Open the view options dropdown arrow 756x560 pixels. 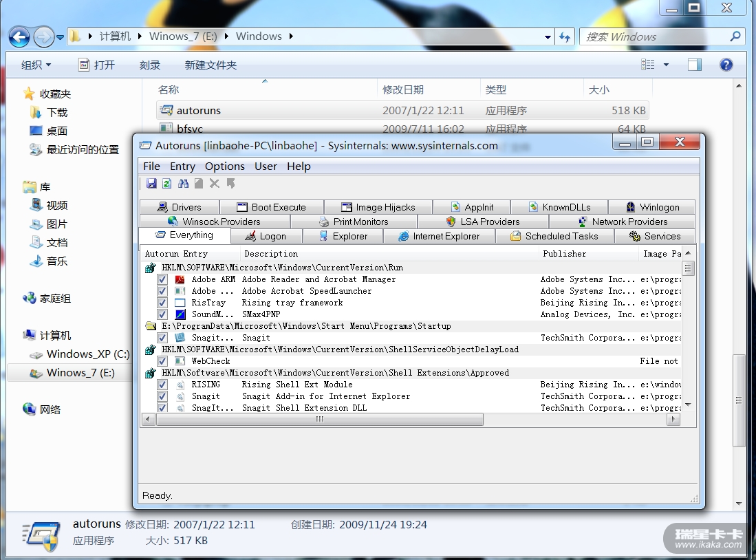click(667, 65)
